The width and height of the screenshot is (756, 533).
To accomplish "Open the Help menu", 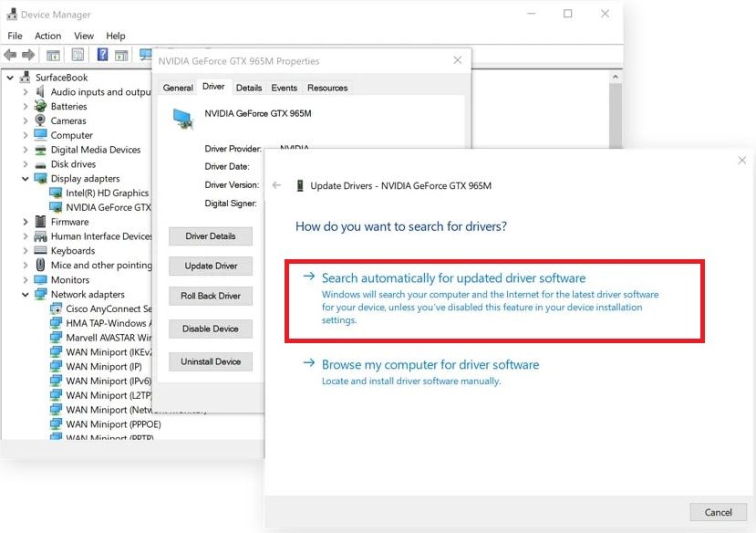I will [x=116, y=36].
